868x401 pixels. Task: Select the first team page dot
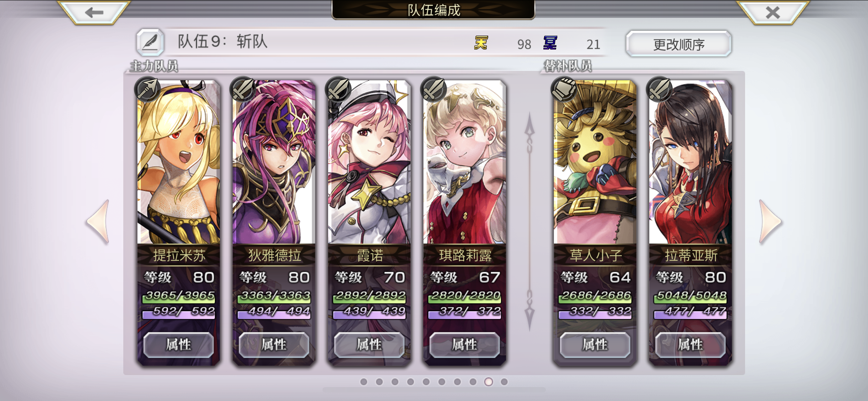[x=363, y=382]
